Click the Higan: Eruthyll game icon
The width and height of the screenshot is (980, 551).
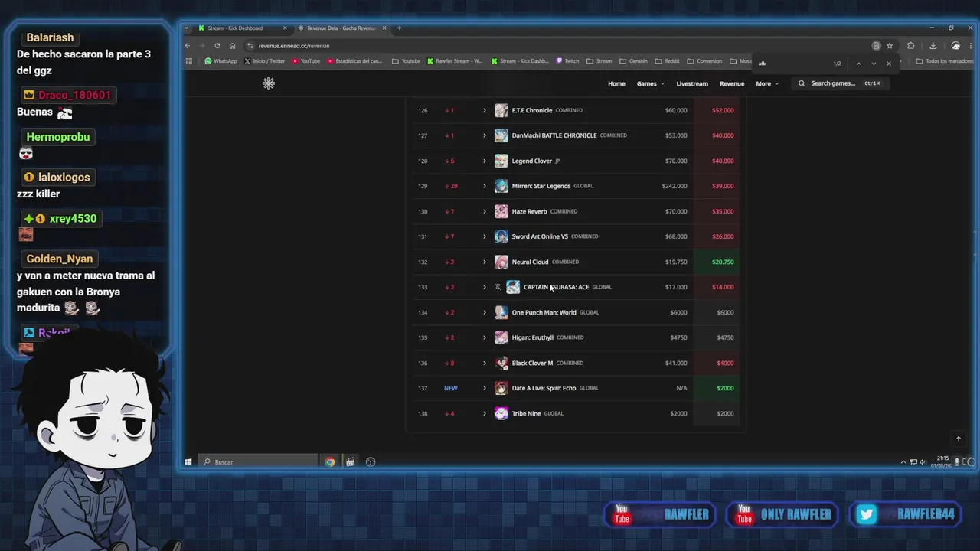click(x=501, y=337)
